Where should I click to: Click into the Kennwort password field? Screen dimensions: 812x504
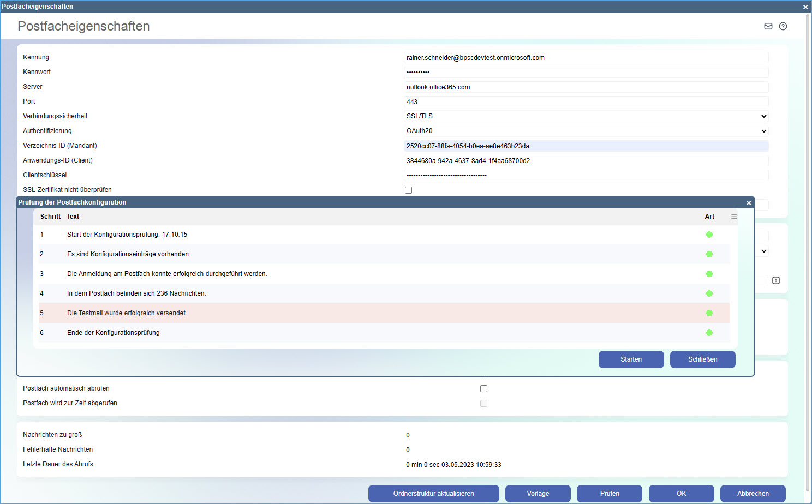pos(586,72)
